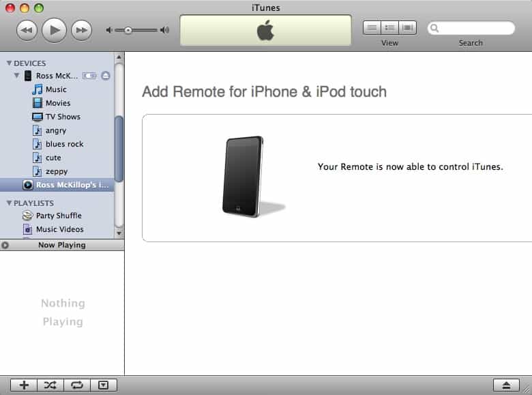This screenshot has height=395, width=532.
Task: Click the add playlist plus button
Action: pos(24,385)
